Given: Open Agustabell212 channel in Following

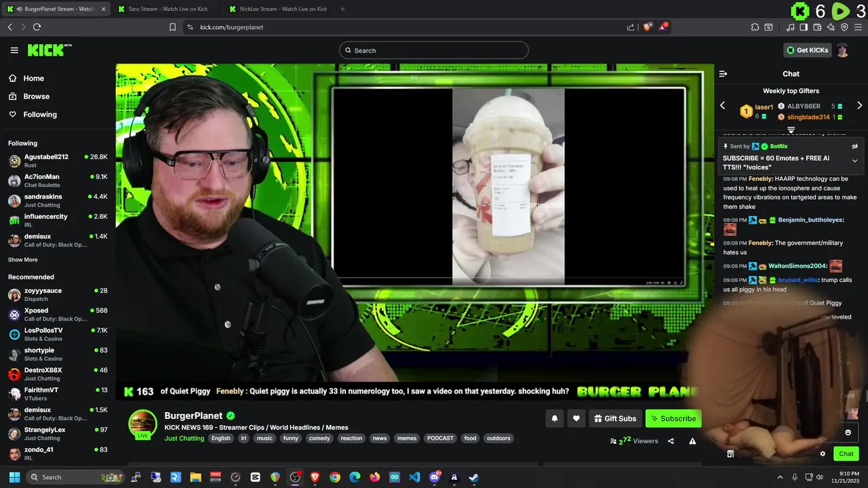Looking at the screenshot, I should point(58,161).
